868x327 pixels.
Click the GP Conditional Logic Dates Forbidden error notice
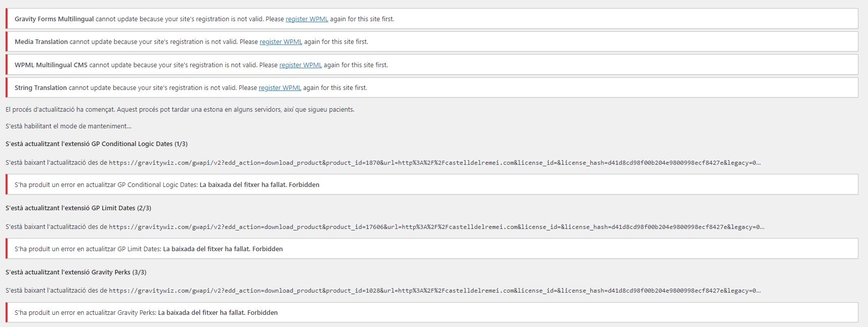pos(432,184)
